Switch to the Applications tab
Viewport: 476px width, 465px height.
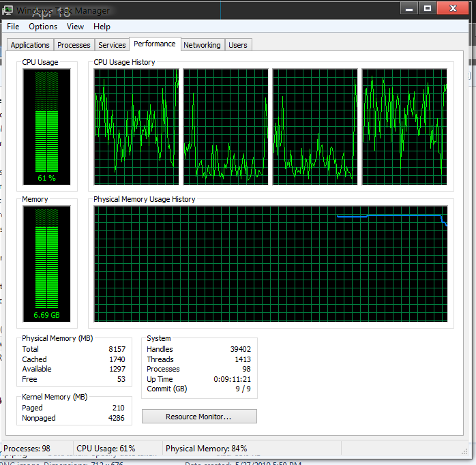(x=30, y=45)
